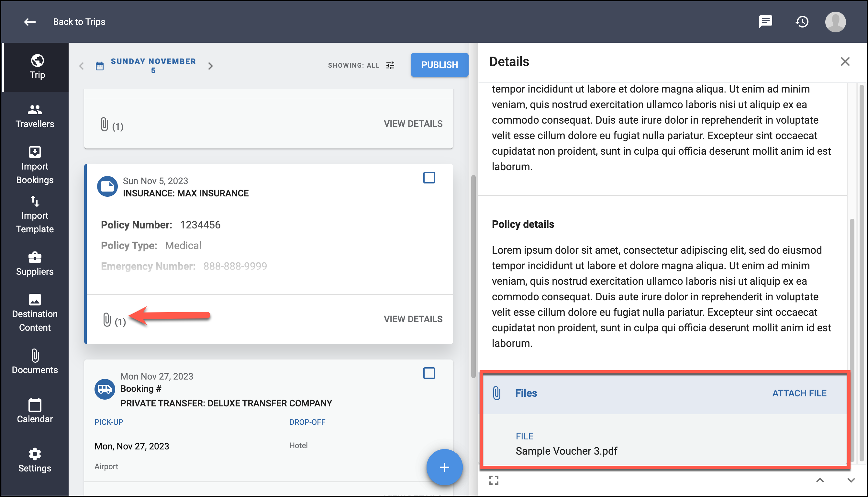This screenshot has width=868, height=497.
Task: Click the top card attachment paperclip
Action: pyautogui.click(x=104, y=125)
